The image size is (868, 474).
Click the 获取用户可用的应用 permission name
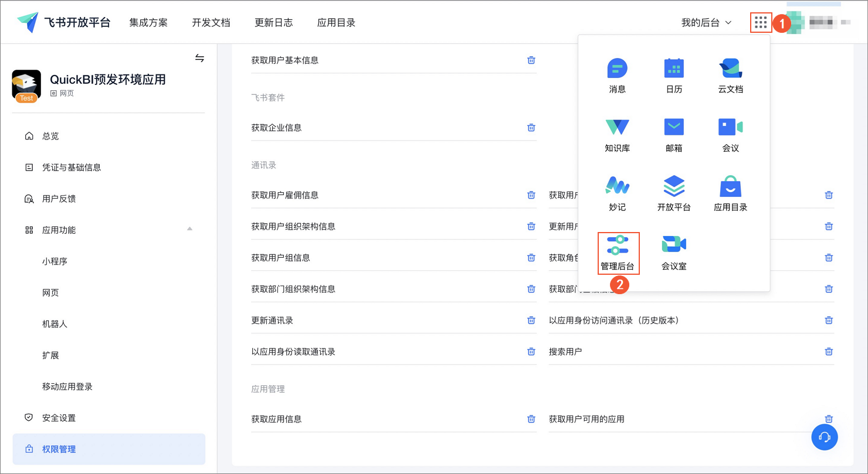(586, 419)
